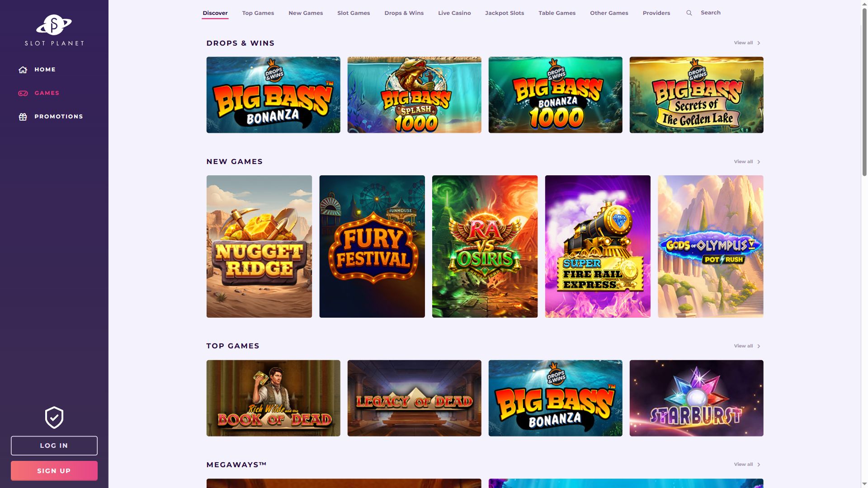This screenshot has width=868, height=488.
Task: Click the HOME sidebar label
Action: click(45, 70)
